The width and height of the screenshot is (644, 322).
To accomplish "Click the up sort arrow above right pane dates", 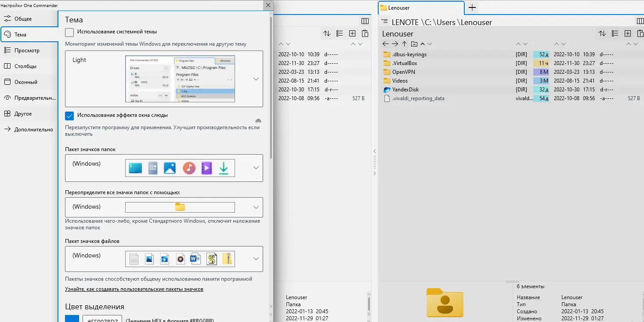I will point(557,44).
